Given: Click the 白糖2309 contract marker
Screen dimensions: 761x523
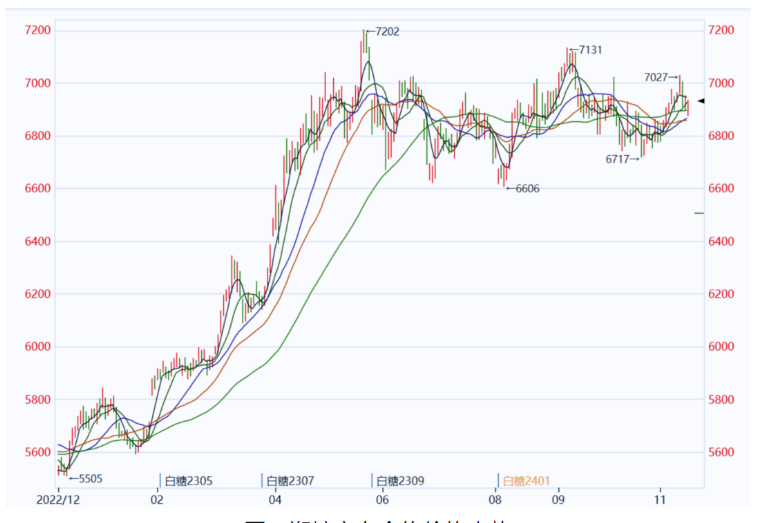Looking at the screenshot, I should [x=400, y=480].
